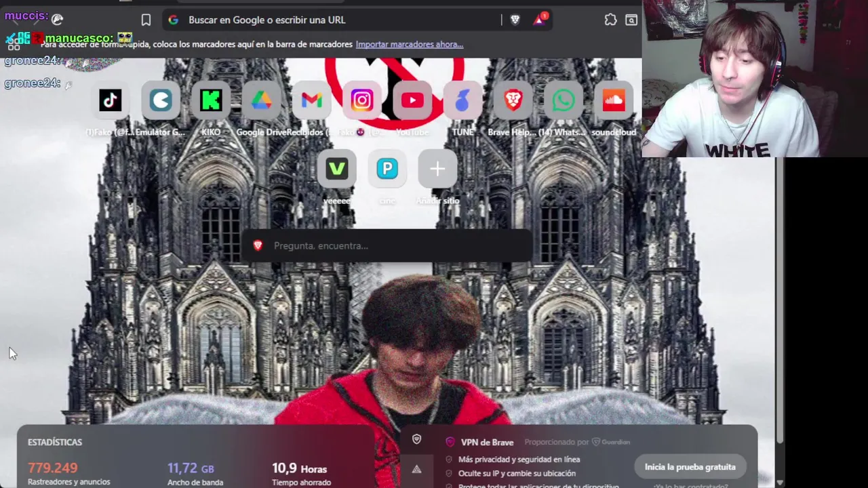Open the Brave Help shortcut tile

(513, 100)
